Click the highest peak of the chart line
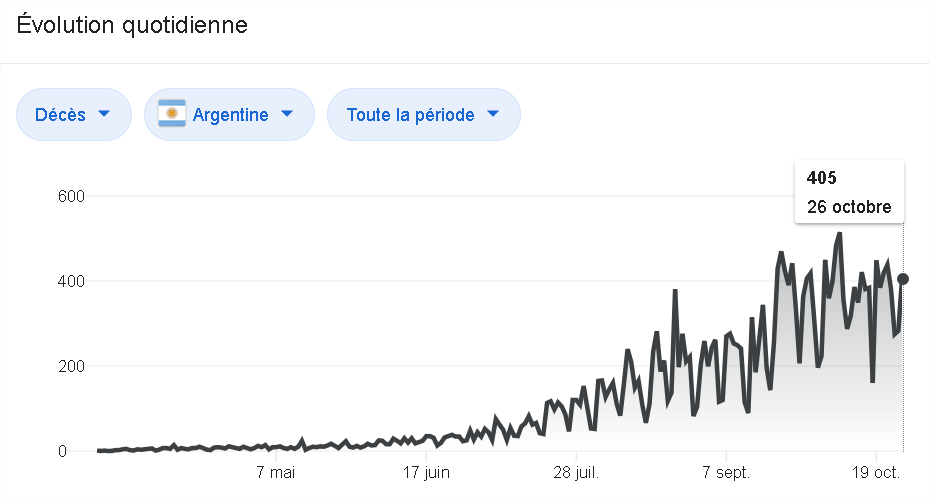Screen dimensions: 930x503 point(839,234)
